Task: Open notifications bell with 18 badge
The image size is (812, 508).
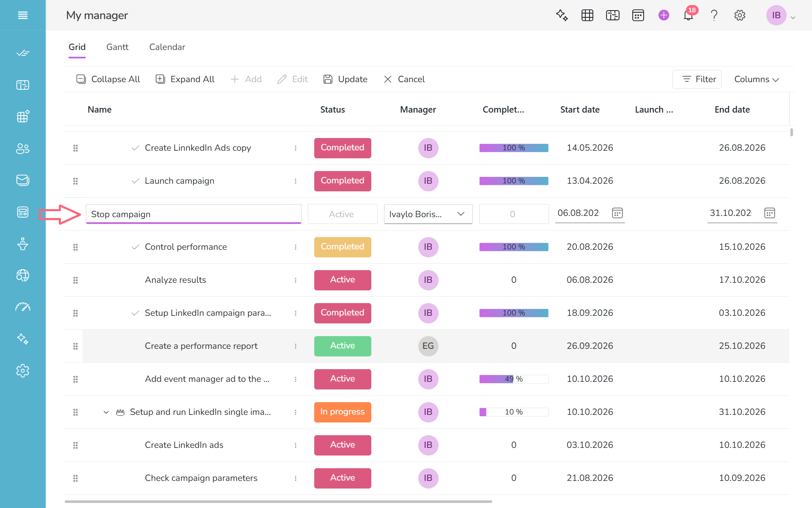Action: click(689, 15)
